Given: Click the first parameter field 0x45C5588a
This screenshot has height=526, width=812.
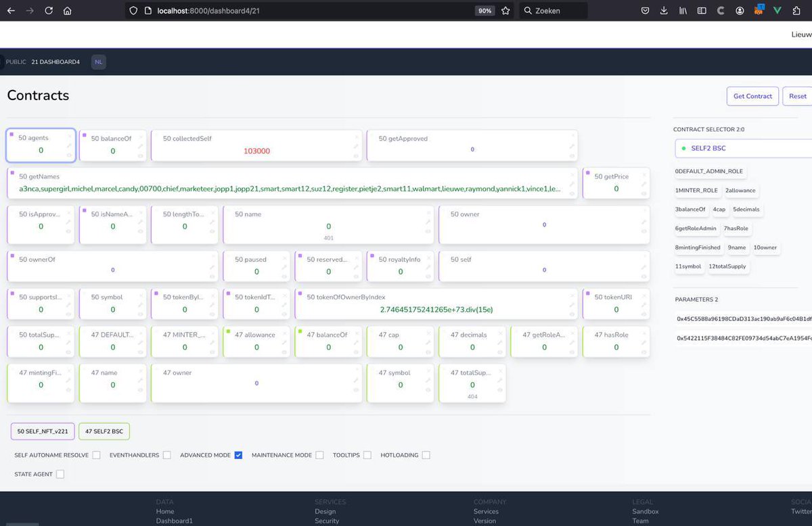Looking at the screenshot, I should 744,318.
